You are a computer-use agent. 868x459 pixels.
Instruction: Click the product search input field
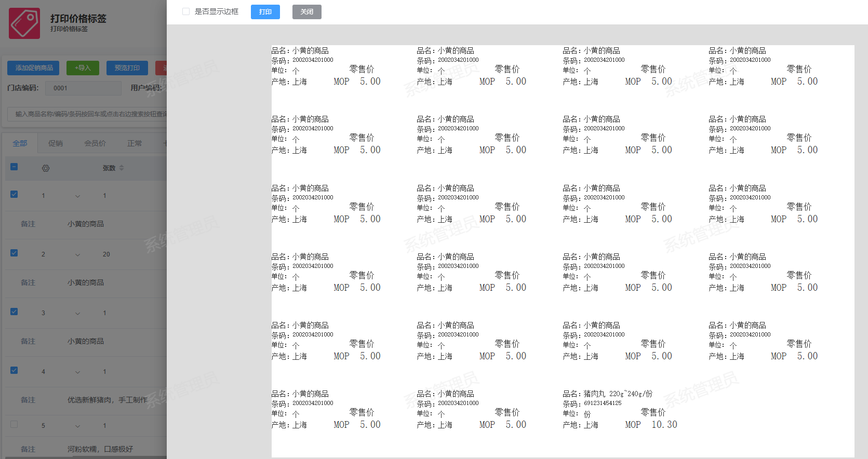coord(88,114)
